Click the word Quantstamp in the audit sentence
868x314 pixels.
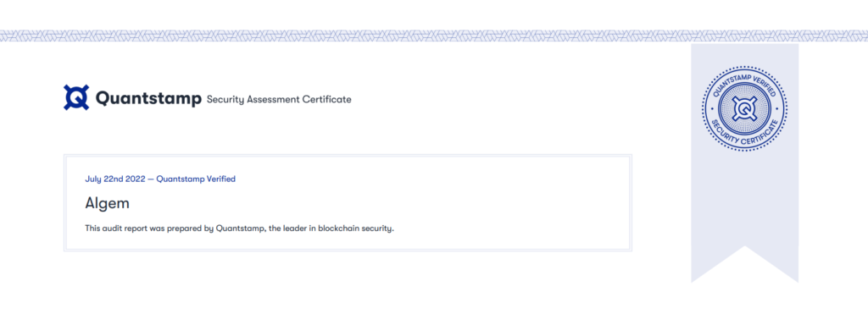tap(237, 228)
